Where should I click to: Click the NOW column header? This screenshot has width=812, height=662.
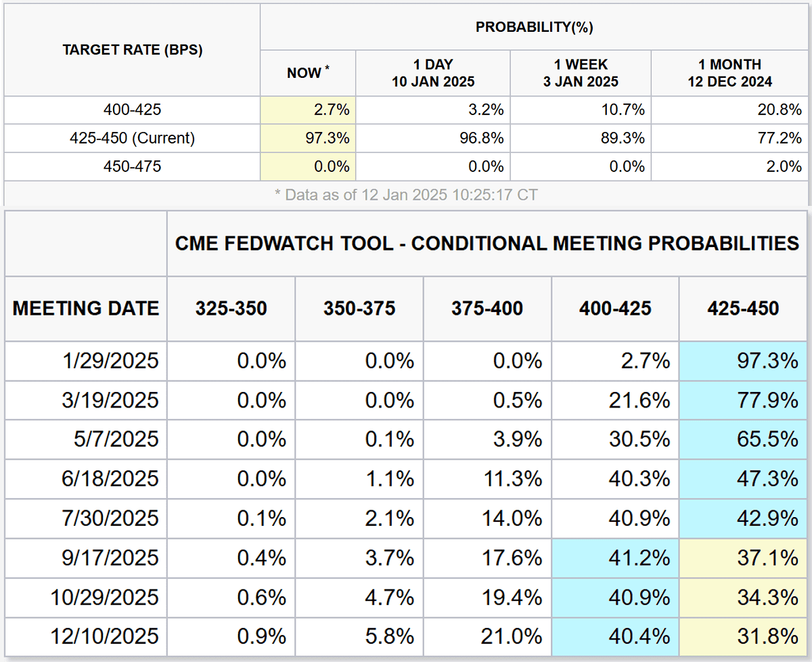(x=307, y=73)
